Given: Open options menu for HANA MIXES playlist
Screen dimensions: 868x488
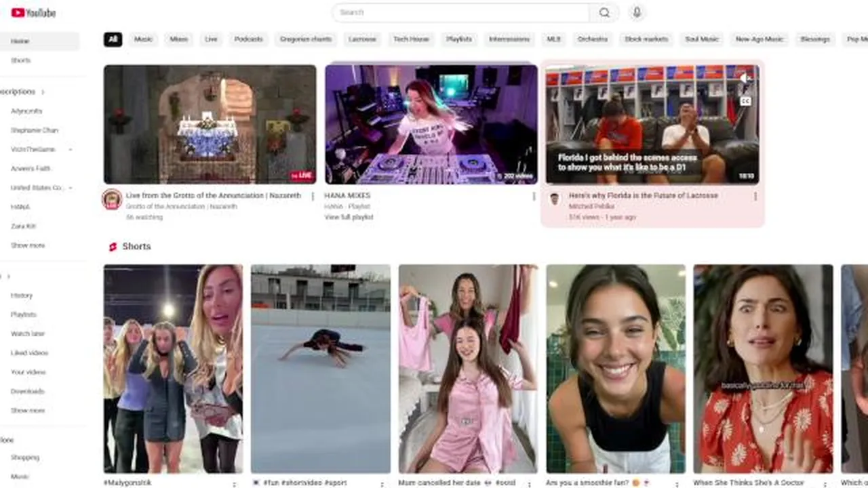Looking at the screenshot, I should point(534,196).
